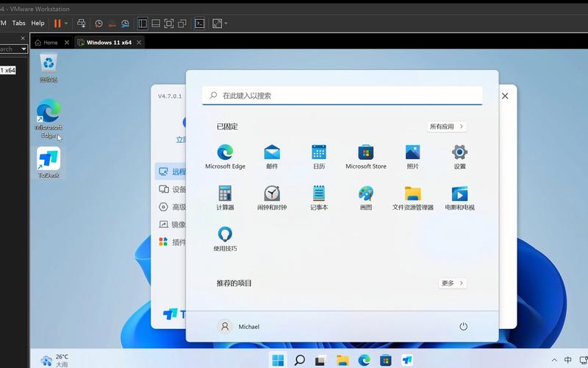The image size is (588, 368).
Task: Open the pinned 设置 Settings app
Action: pos(459,157)
